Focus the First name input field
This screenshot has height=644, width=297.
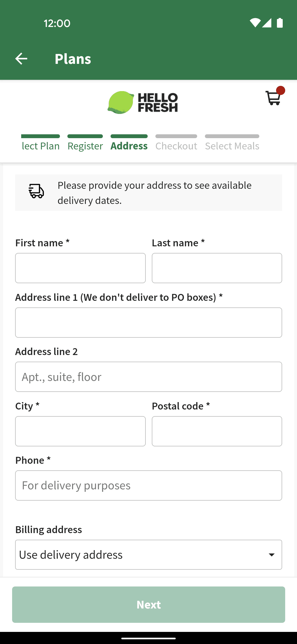coord(80,268)
